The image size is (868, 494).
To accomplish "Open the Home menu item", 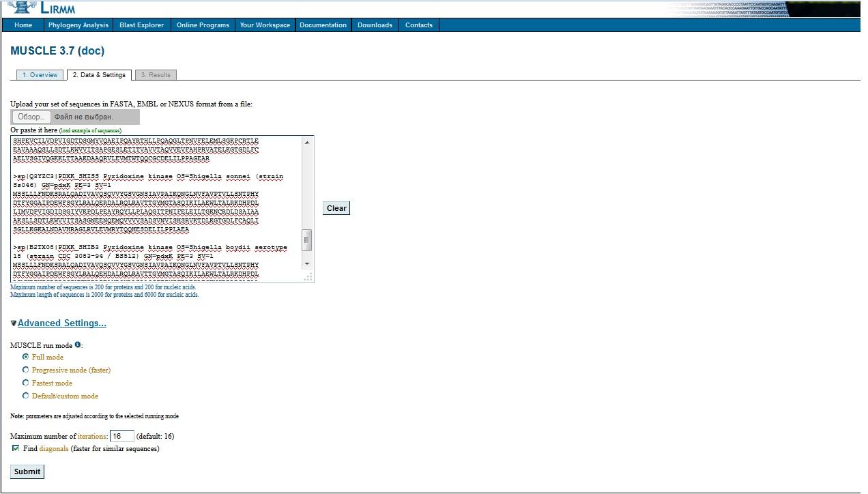I will click(23, 25).
